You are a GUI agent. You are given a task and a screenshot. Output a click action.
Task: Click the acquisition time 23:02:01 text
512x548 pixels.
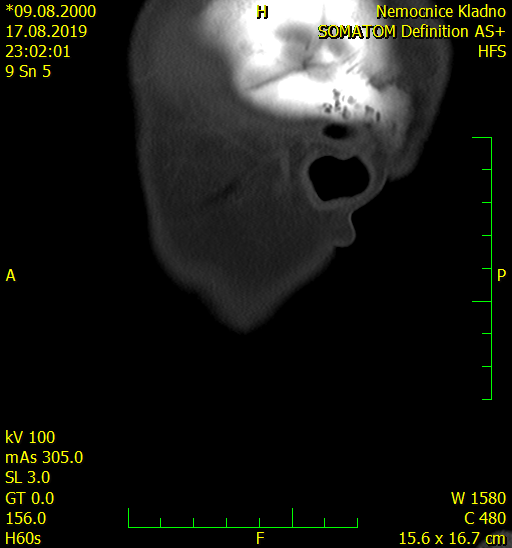(x=38, y=51)
